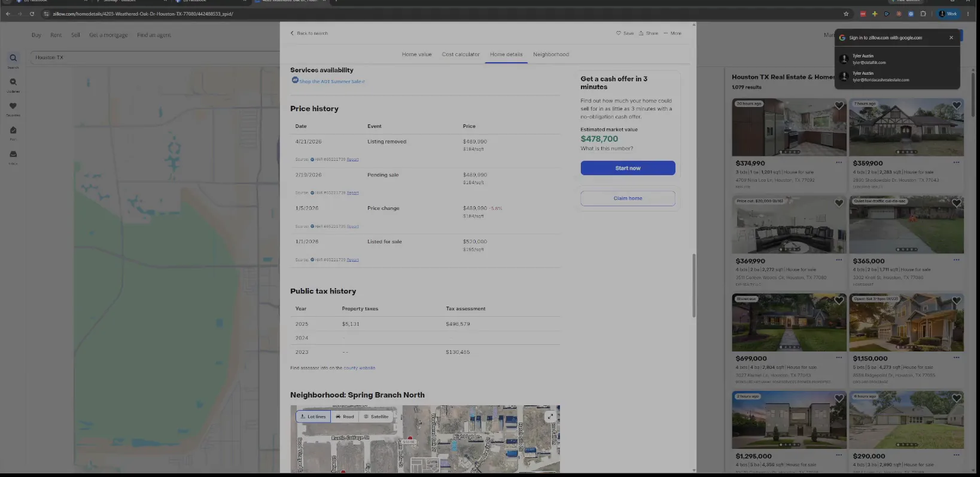The width and height of the screenshot is (980, 477).
Task: Open options menu for $699,000 listing
Action: (x=839, y=357)
